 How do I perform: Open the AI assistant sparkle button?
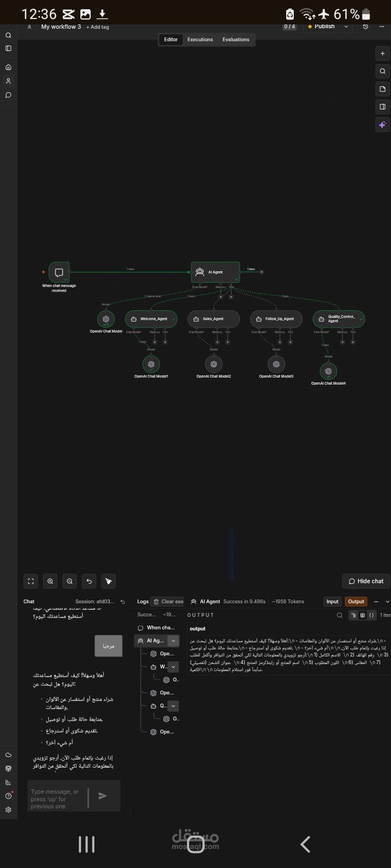(x=382, y=125)
